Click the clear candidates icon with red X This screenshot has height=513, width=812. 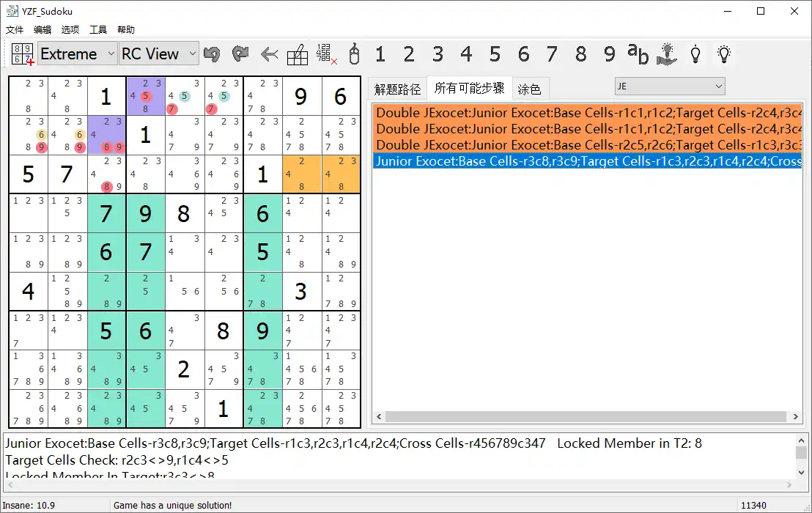pyautogui.click(x=326, y=54)
